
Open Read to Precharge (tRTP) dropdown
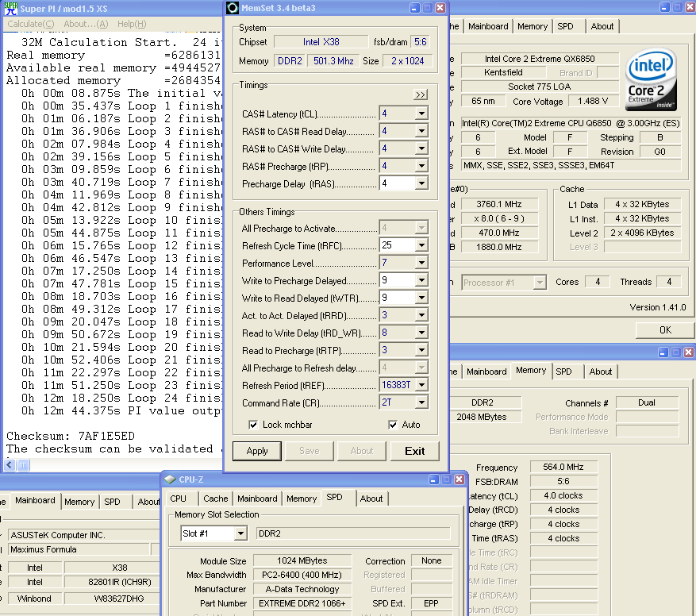421,350
